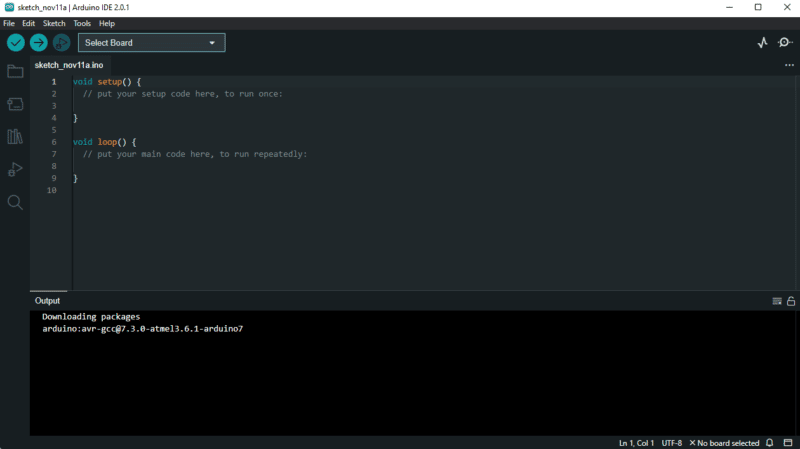Clear the output panel contents
Viewport: 800px width, 449px height.
(x=777, y=301)
